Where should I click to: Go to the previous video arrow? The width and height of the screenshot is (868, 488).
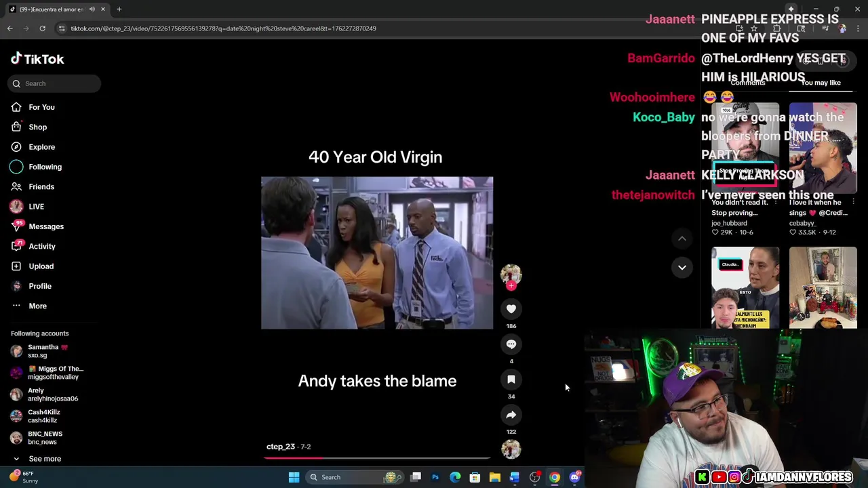(x=682, y=239)
